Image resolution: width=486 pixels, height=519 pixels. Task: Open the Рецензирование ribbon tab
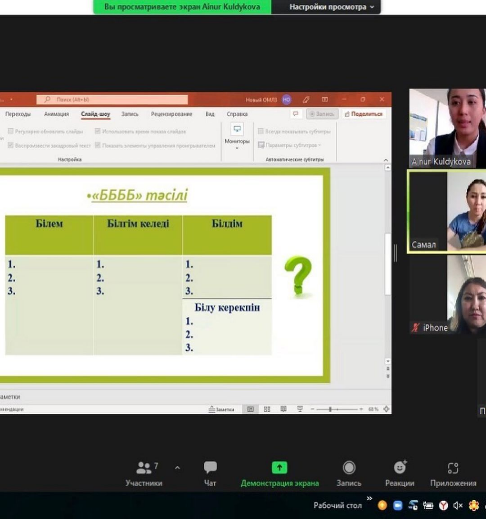tap(171, 114)
